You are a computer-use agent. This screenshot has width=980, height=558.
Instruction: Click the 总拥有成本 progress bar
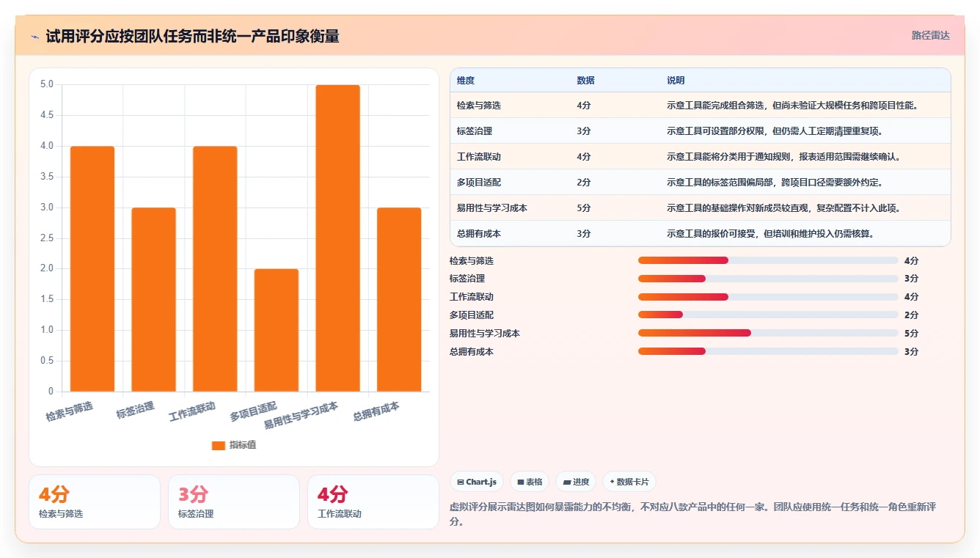tap(768, 351)
